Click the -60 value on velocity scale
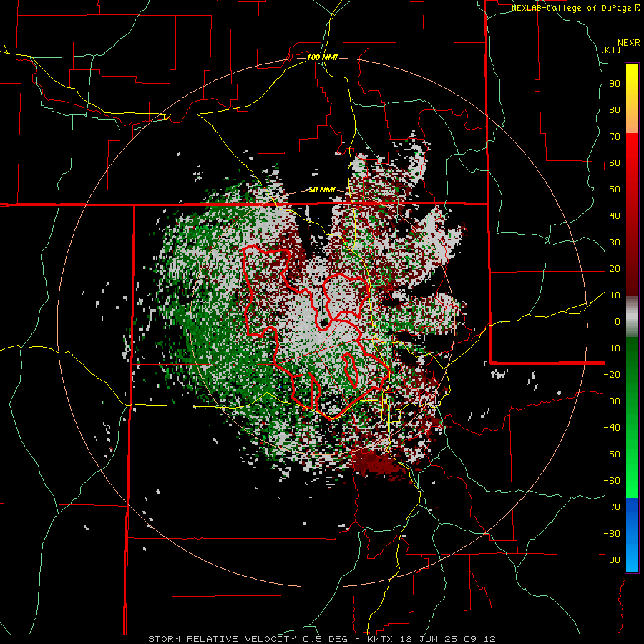Screen dimensions: 644x644 [x=612, y=481]
